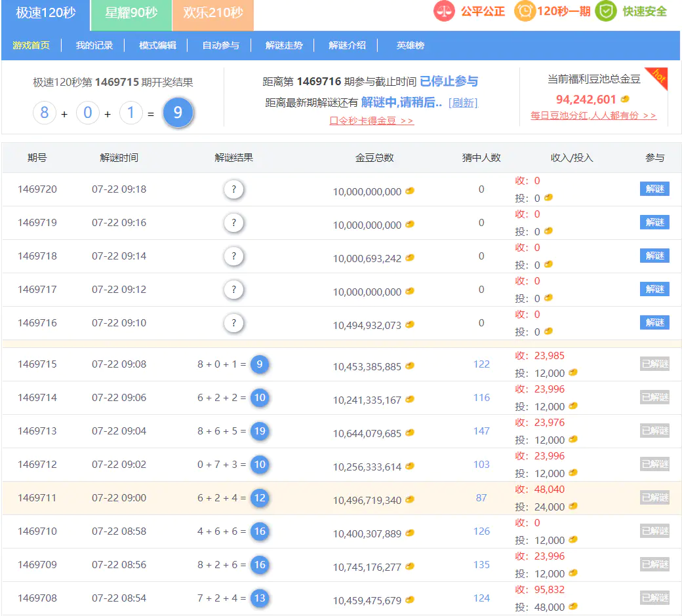Open the 口令秒卡得金豆 link

click(x=371, y=121)
